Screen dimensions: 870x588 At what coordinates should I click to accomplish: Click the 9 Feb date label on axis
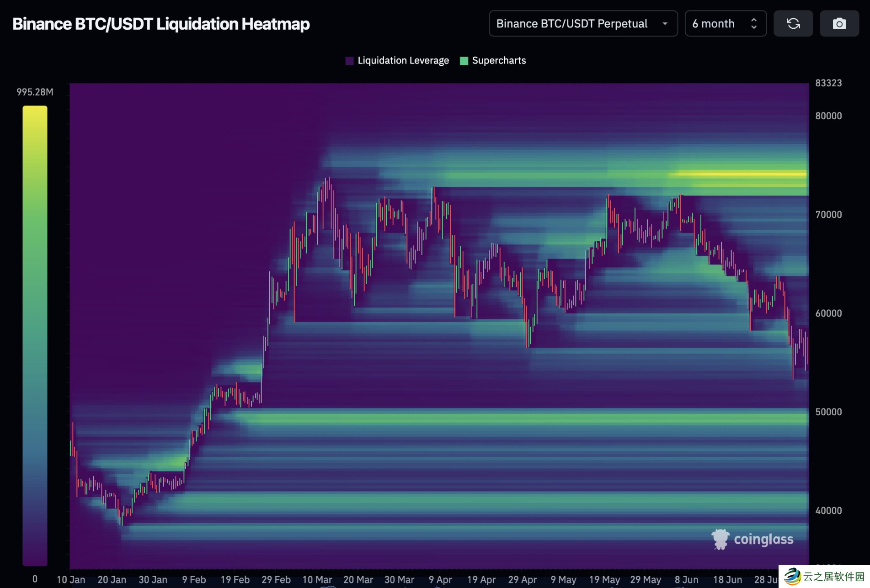[194, 580]
